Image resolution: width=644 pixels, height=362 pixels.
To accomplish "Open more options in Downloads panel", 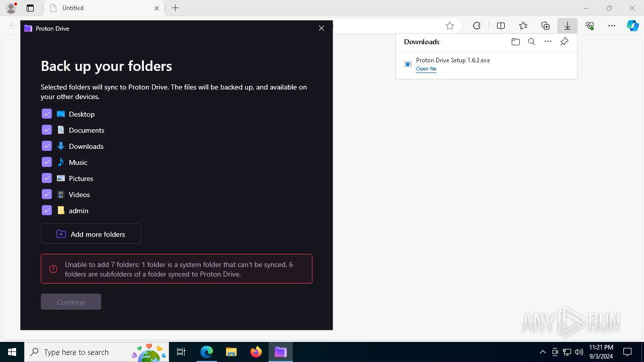I will pos(548,42).
